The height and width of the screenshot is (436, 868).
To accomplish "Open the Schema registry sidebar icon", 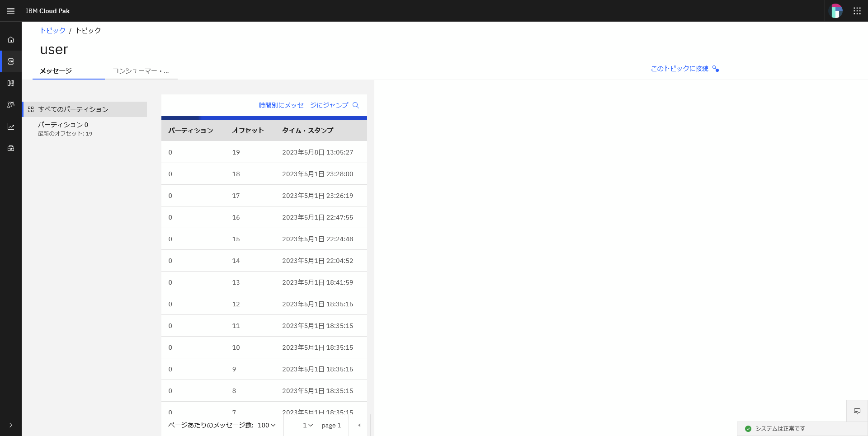I will [11, 83].
